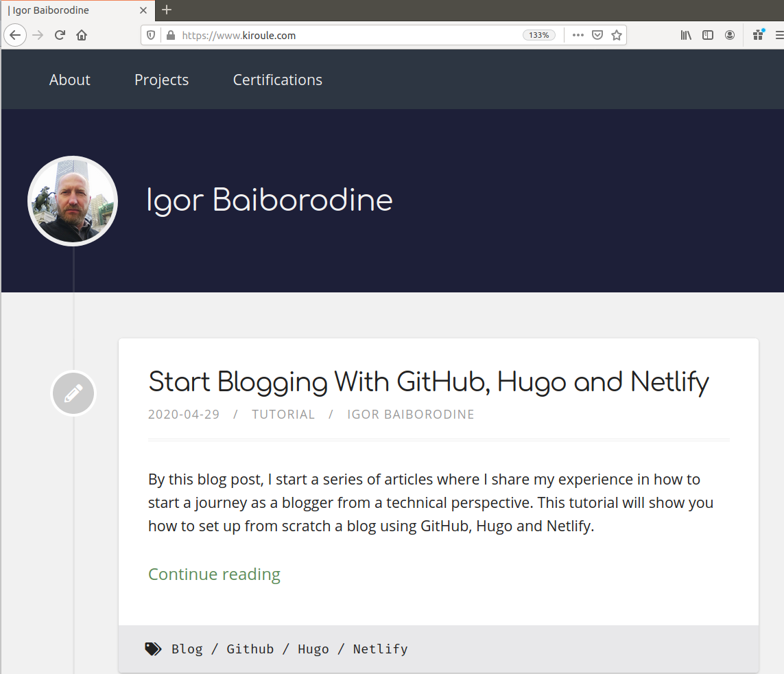Select the Hugo tag

point(313,649)
